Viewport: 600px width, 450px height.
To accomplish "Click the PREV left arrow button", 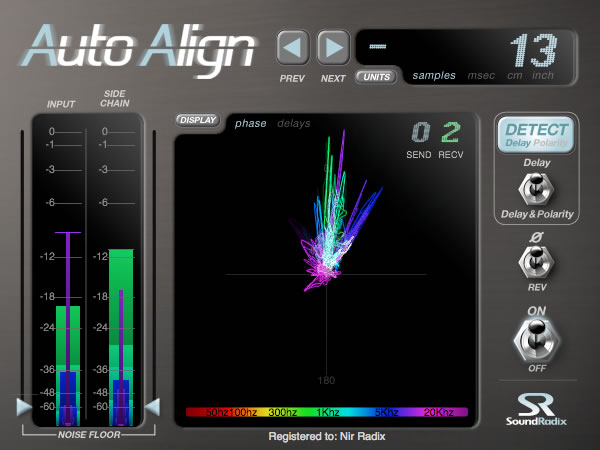I will (293, 48).
